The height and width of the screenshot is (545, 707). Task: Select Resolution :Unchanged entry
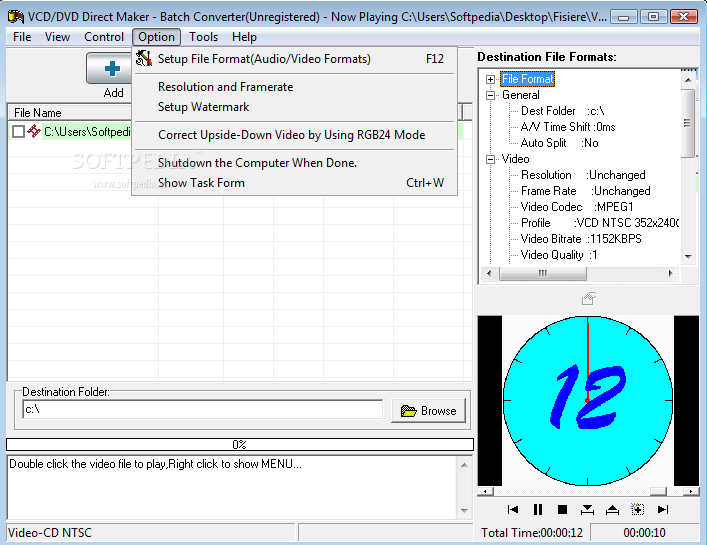pos(583,175)
